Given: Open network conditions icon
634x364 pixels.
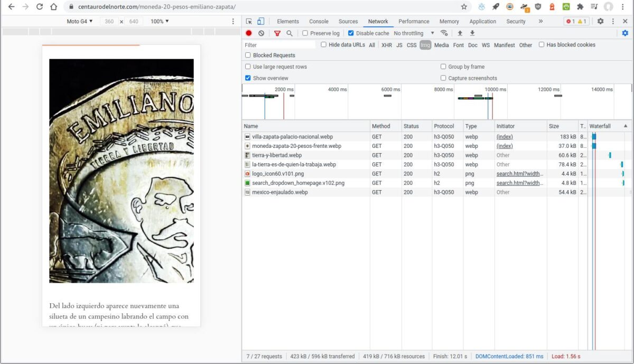Looking at the screenshot, I should coord(444,33).
